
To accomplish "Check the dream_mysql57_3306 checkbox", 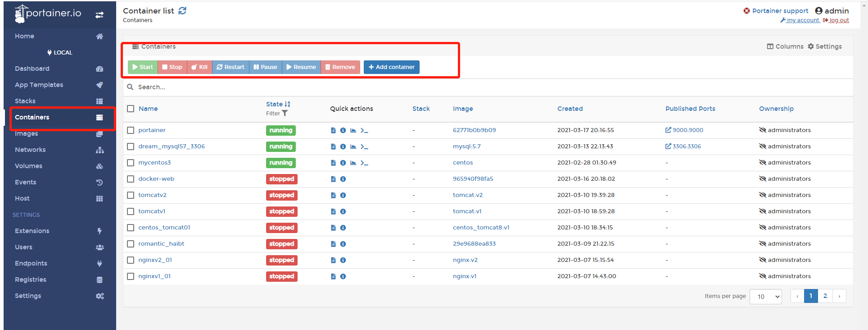I will click(x=131, y=147).
